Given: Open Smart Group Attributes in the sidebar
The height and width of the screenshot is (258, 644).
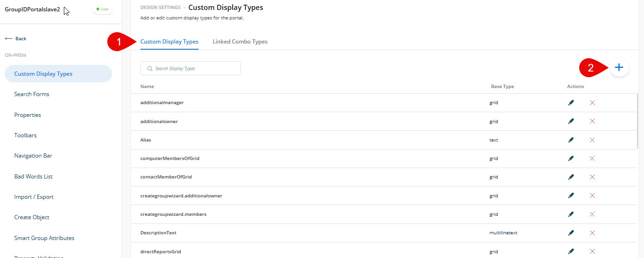Looking at the screenshot, I should click(44, 238).
